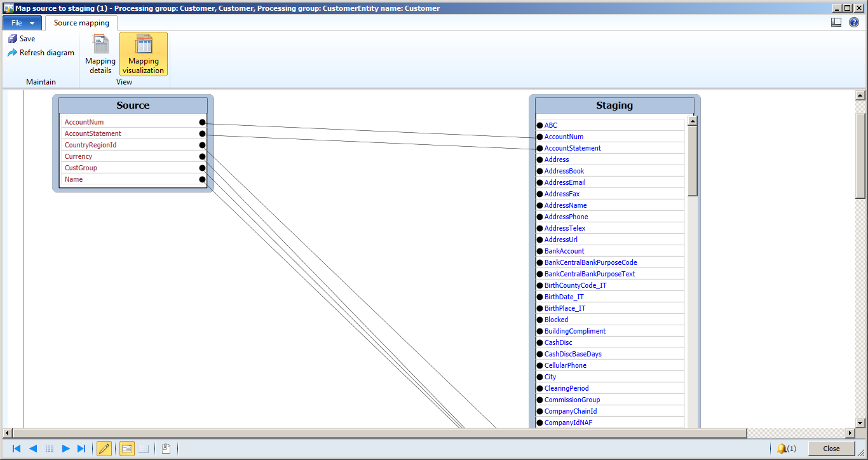Toggle edit mode with the pencil icon
This screenshot has height=460, width=868.
104,448
